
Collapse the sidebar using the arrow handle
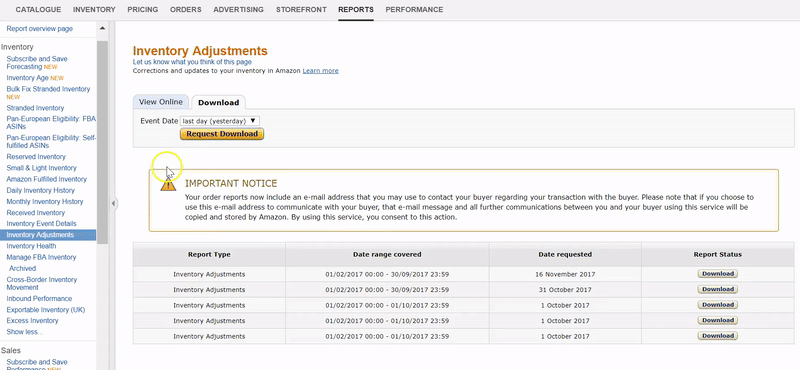point(113,203)
